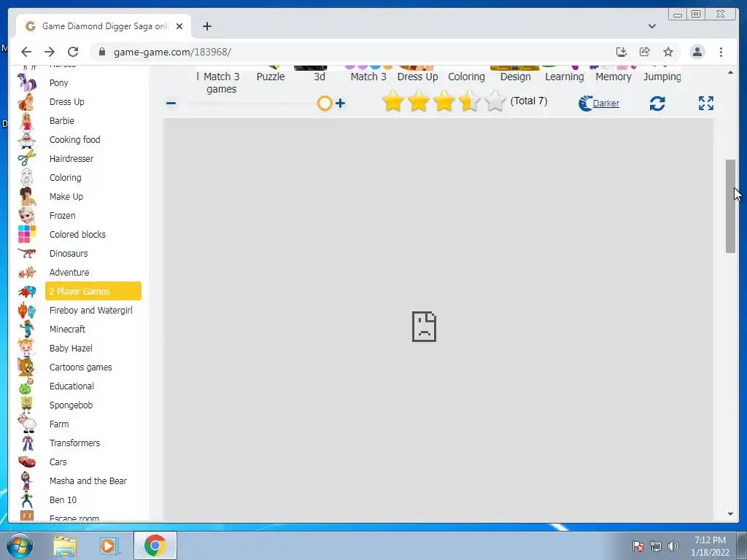Click the Darker link
The image size is (747, 560).
coord(605,104)
